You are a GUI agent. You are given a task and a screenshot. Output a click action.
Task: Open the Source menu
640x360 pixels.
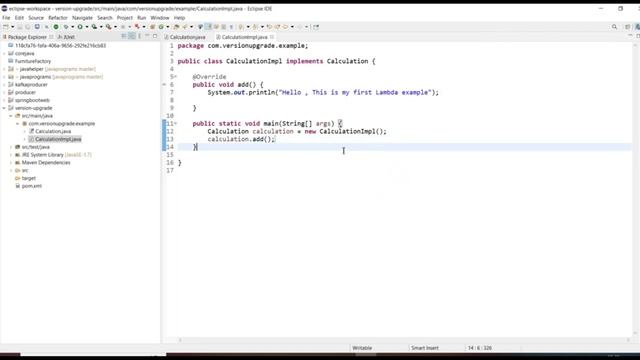36,18
